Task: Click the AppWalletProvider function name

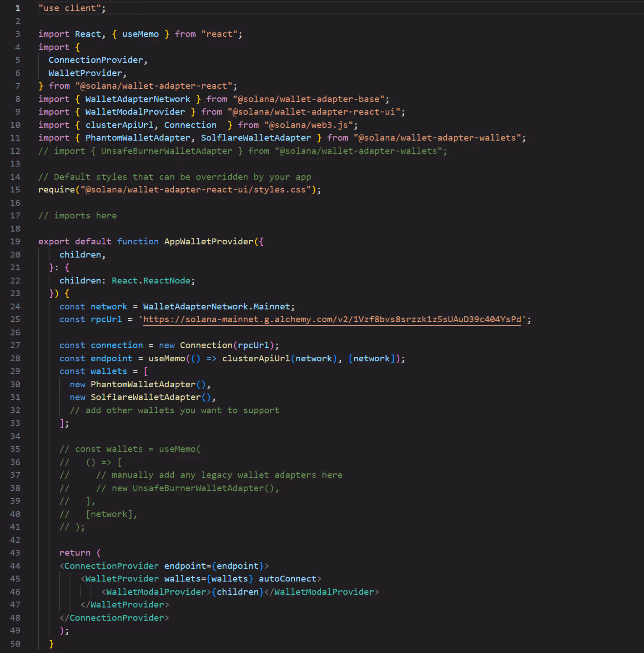Action: (x=208, y=242)
